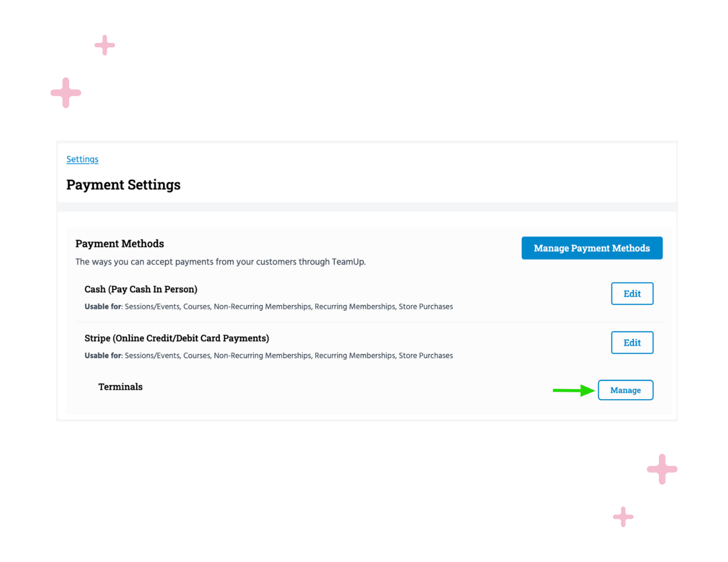Image resolution: width=728 pixels, height=562 pixels.
Task: Click the Payment Methods section title
Action: click(120, 244)
